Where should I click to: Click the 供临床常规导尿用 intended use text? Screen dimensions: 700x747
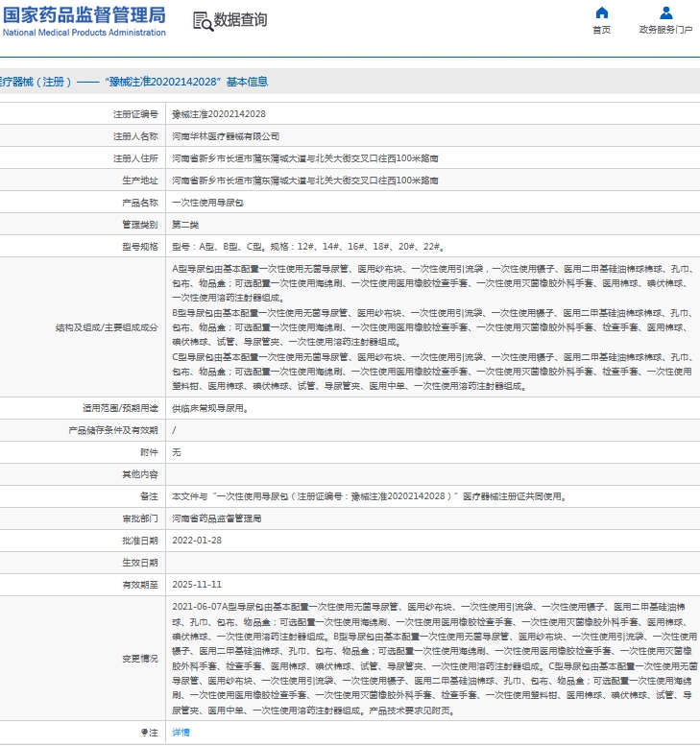[210, 408]
